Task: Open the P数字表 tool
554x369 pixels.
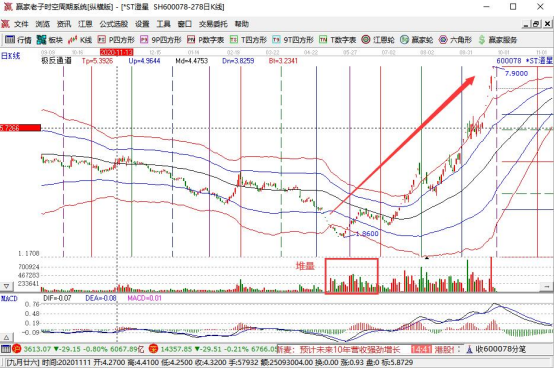Action: [205, 40]
